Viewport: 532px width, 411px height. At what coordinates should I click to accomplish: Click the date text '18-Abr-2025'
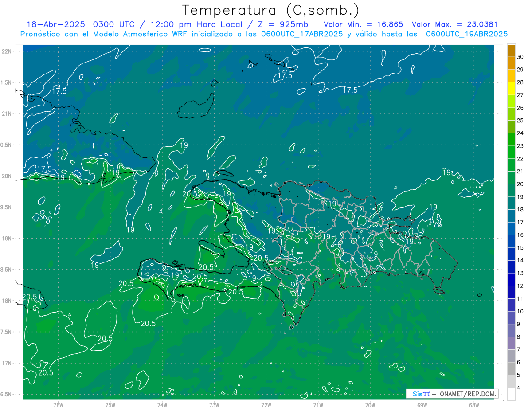point(56,24)
